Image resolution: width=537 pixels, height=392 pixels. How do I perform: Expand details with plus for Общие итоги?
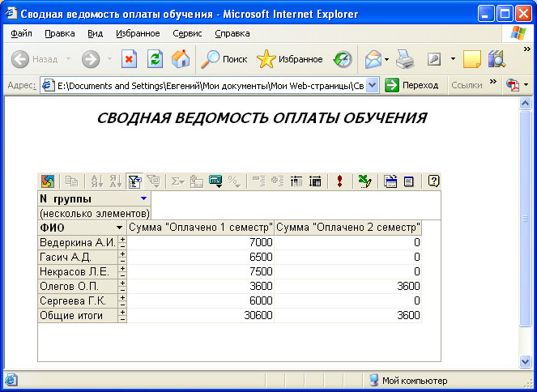tap(122, 313)
